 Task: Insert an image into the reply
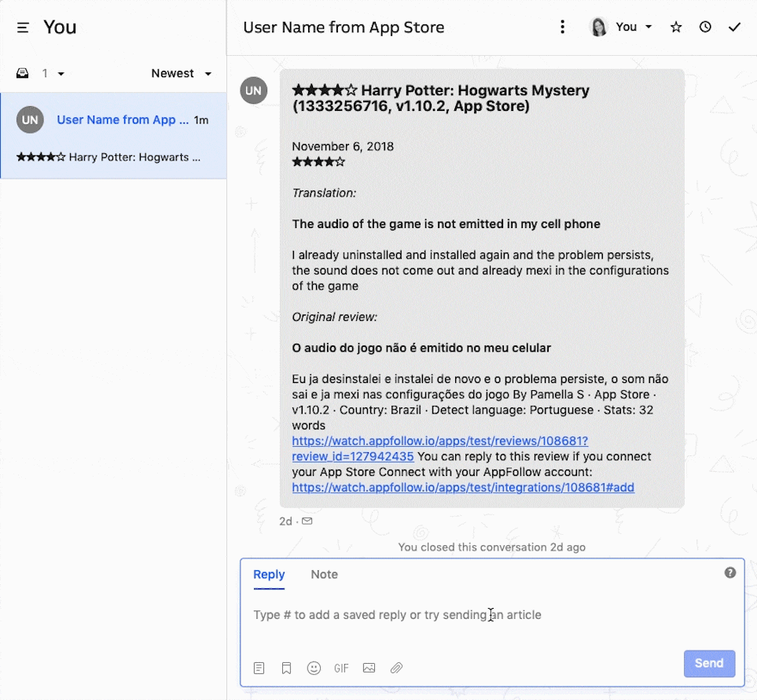369,668
